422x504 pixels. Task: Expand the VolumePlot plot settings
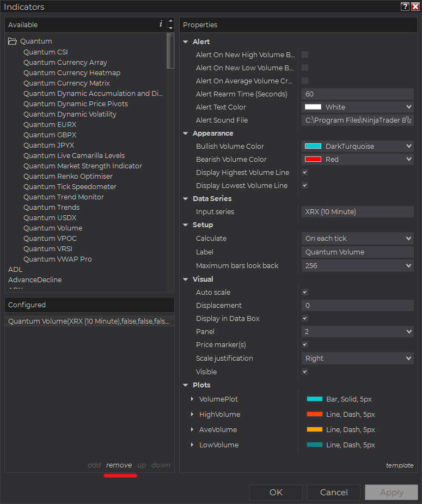[192, 399]
